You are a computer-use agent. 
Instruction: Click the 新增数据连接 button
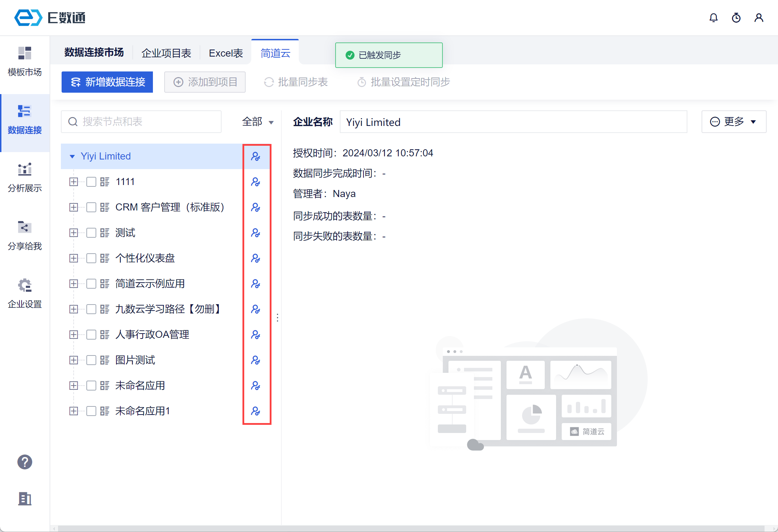107,82
